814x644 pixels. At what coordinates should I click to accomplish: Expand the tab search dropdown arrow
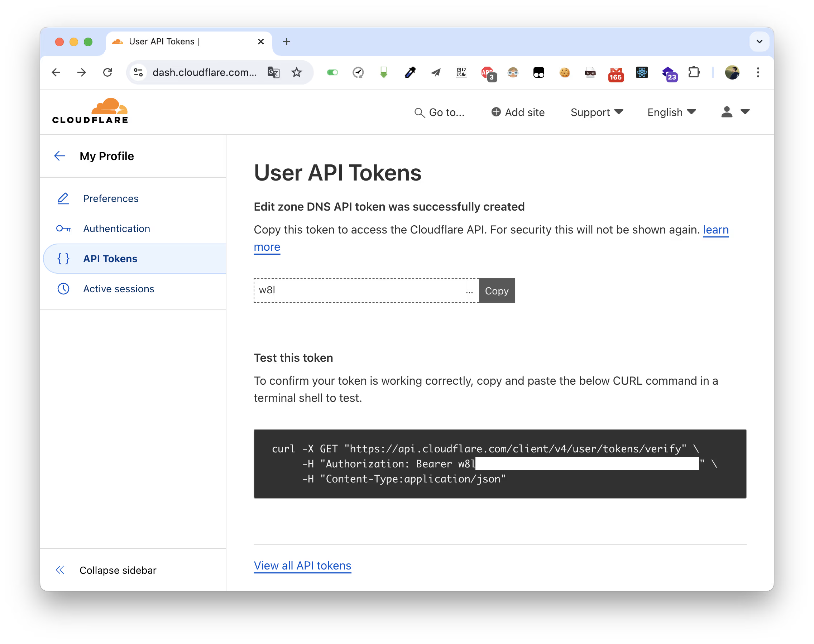[759, 42]
